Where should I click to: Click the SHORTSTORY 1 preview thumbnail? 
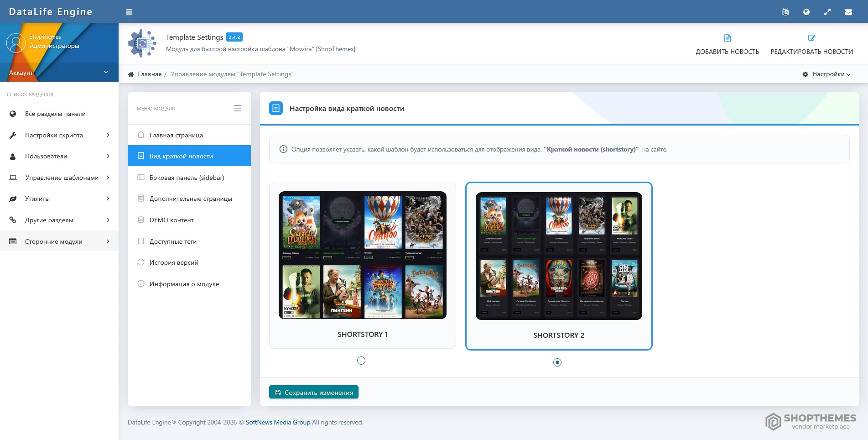[363, 255]
